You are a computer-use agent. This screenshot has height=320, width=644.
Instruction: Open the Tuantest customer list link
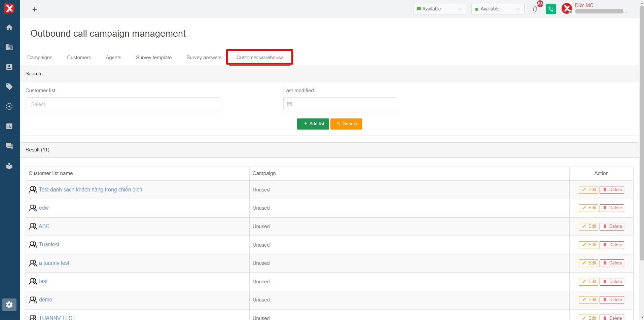click(x=49, y=245)
